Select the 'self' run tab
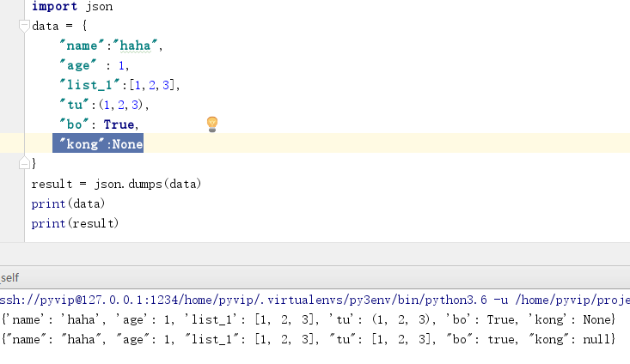The height and width of the screenshot is (364, 630). tap(9, 277)
